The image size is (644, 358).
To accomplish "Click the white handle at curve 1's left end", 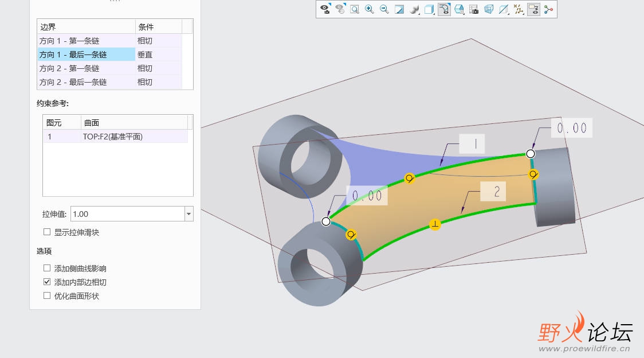I will click(325, 221).
